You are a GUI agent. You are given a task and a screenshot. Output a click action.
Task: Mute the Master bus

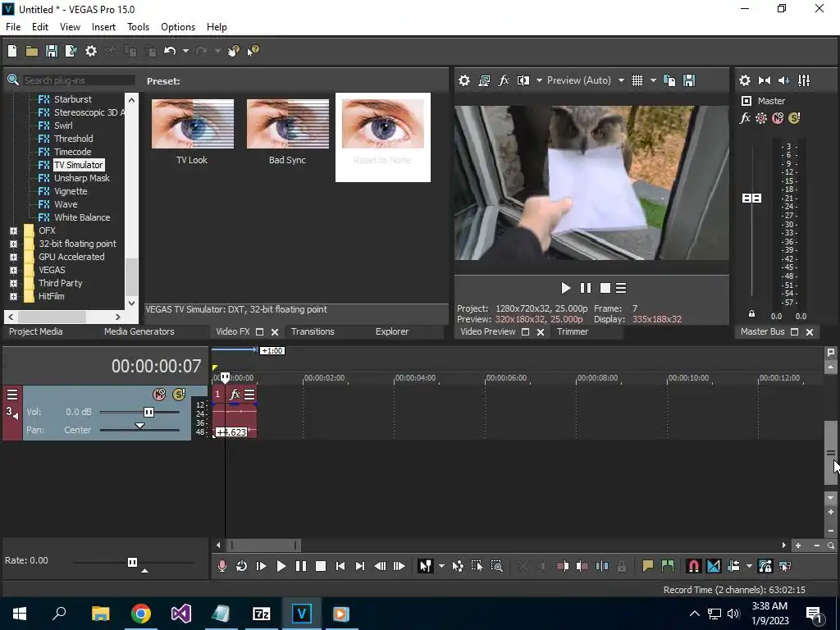point(778,118)
